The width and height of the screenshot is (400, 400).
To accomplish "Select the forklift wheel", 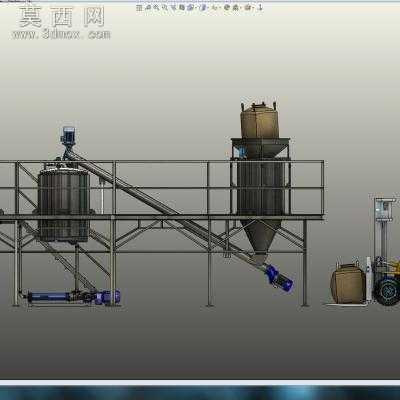I will 388,292.
